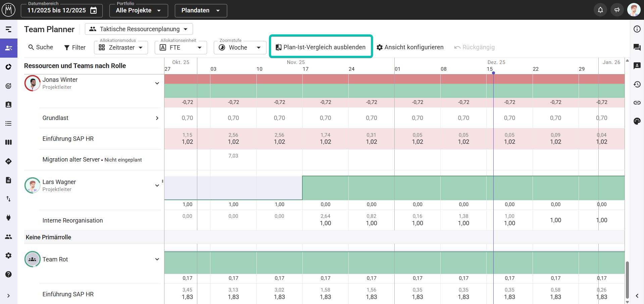Viewport: 644px width, 304px height.
Task: Open the Zoomstufe Woche dropdown
Action: tap(240, 48)
